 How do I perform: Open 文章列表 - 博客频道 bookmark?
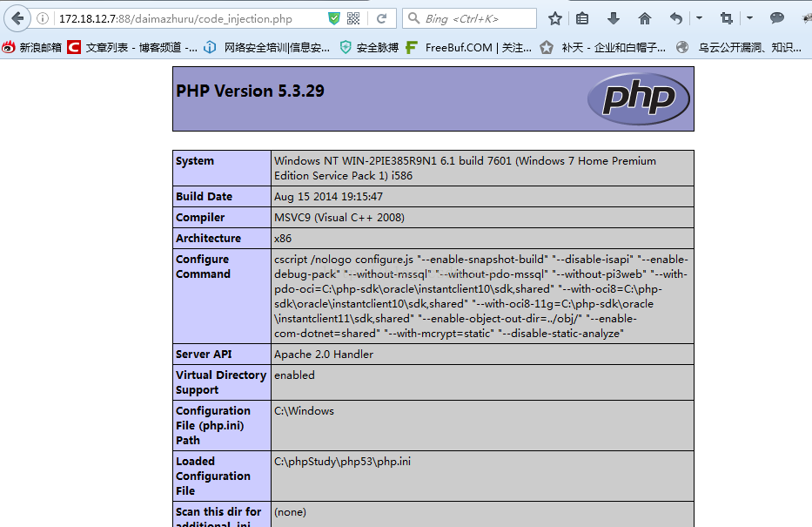(132, 48)
